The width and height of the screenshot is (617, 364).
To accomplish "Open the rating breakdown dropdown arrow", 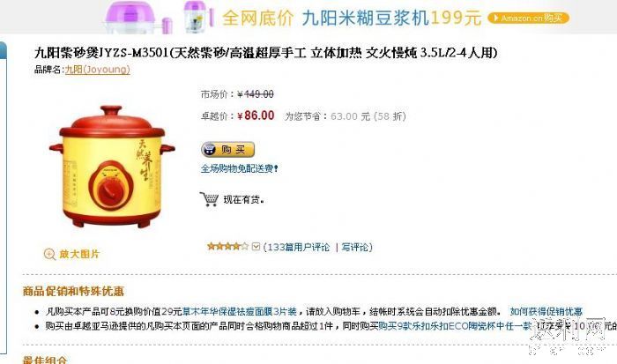I will [x=256, y=247].
